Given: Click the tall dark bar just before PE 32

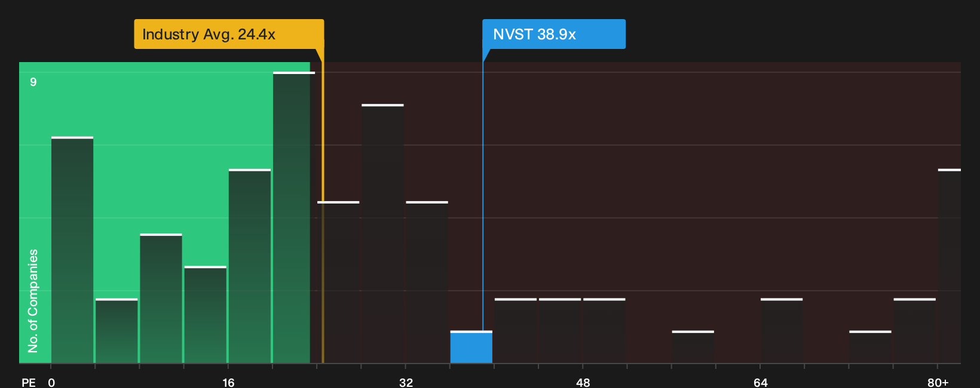Looking at the screenshot, I should (382, 234).
